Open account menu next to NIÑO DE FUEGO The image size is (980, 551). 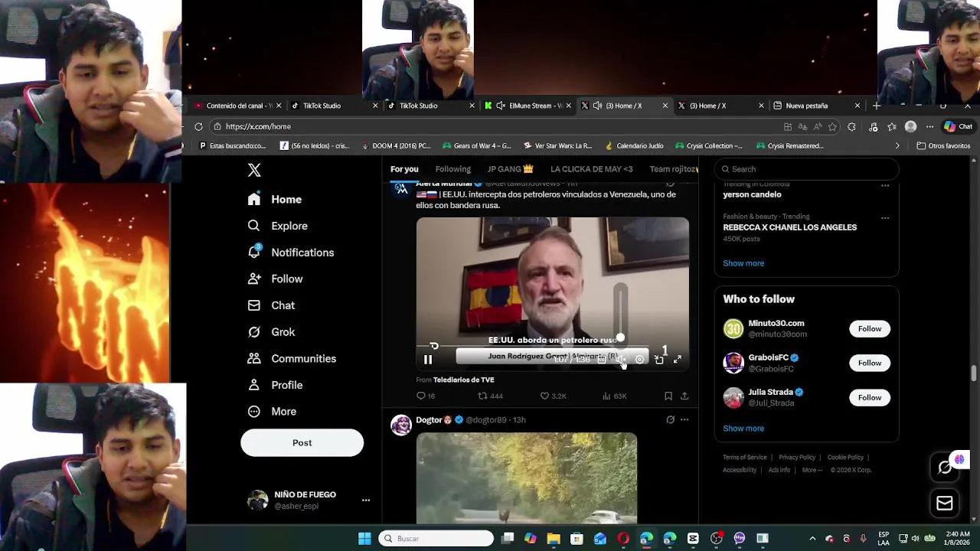tap(366, 500)
